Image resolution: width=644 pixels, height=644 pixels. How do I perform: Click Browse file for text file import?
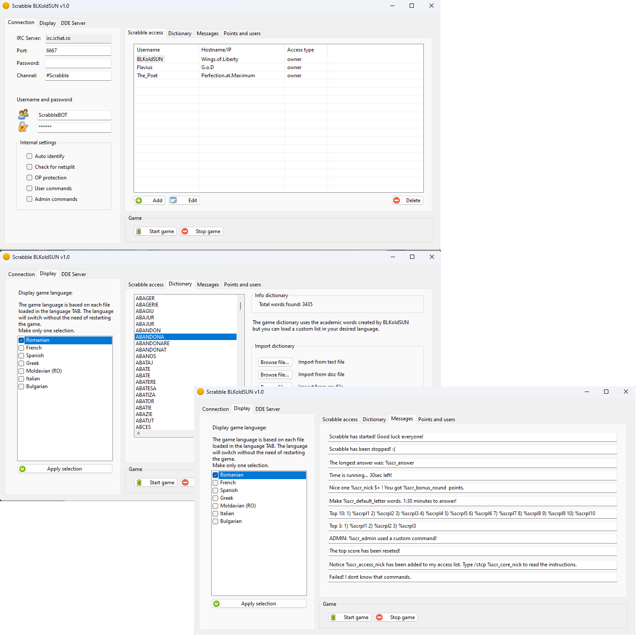point(275,362)
